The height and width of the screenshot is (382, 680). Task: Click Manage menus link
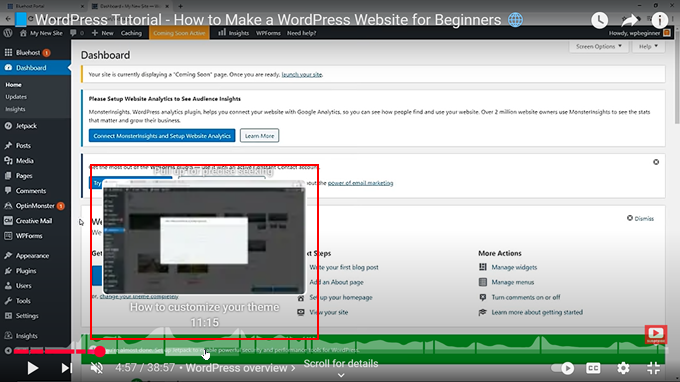[x=513, y=282]
